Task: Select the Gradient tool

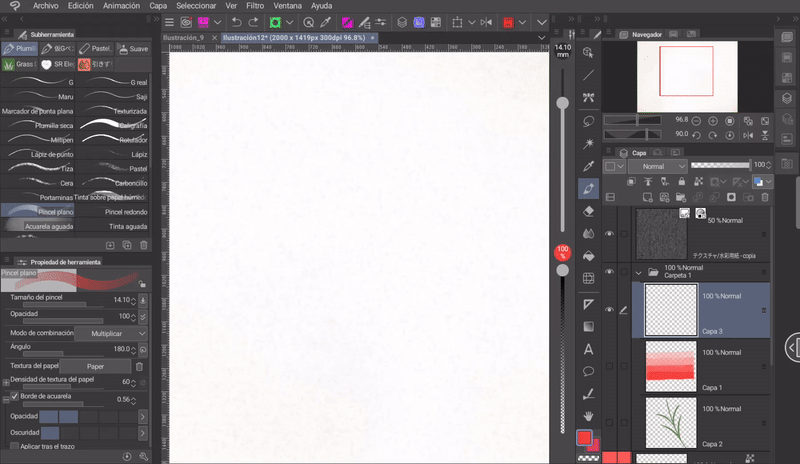Action: pyautogui.click(x=589, y=326)
